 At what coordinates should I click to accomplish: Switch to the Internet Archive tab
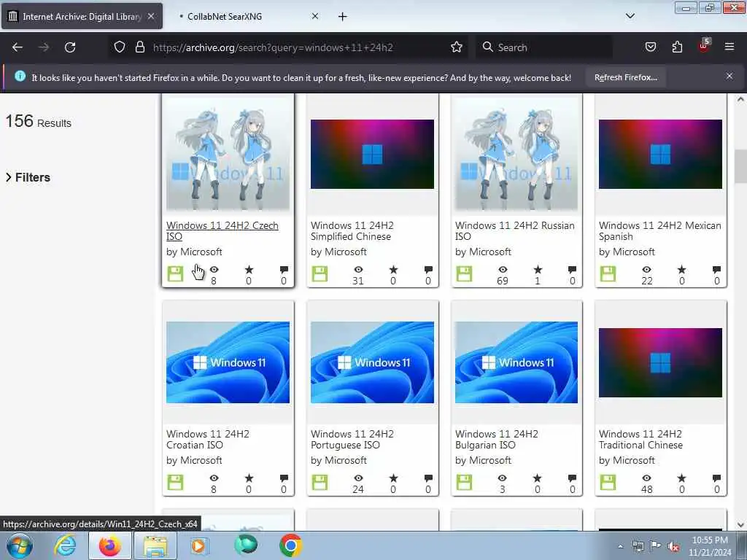coord(82,17)
